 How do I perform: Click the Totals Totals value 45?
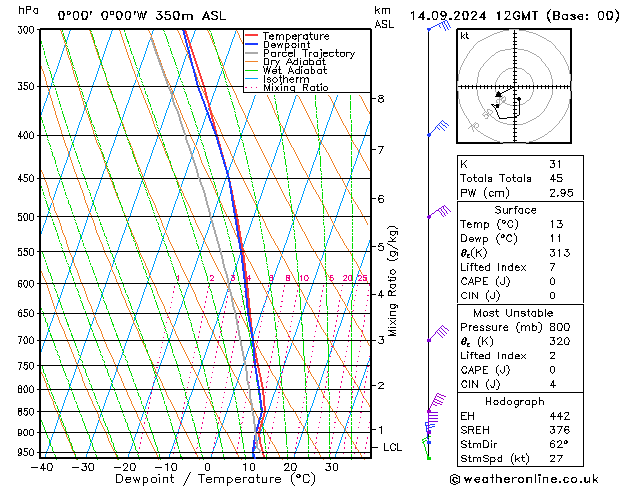click(556, 178)
